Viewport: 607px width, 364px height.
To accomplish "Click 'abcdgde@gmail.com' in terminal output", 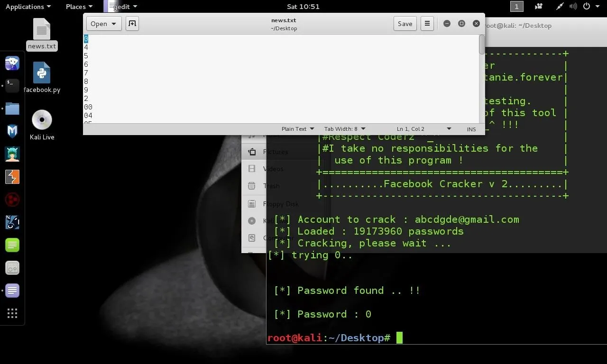I will click(467, 219).
